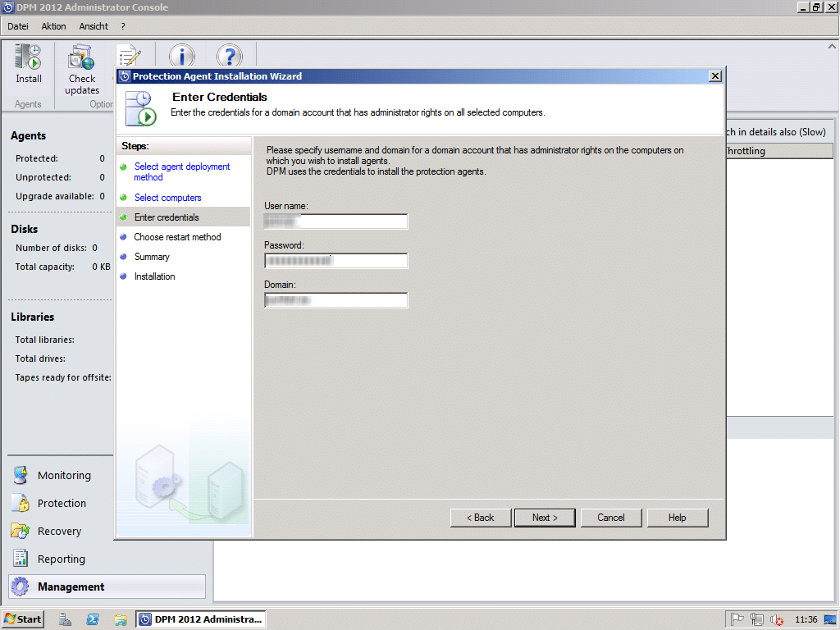
Task: Go to Select computers step
Action: [167, 198]
